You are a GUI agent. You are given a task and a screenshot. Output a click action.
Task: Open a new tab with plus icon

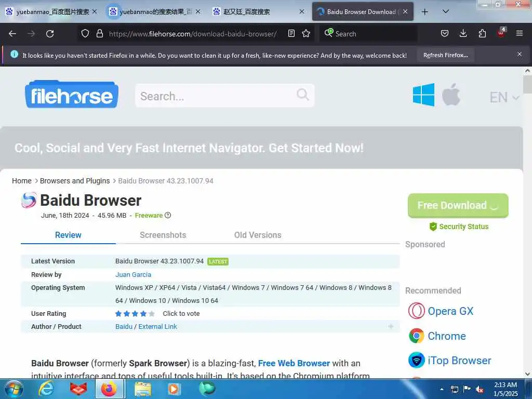click(425, 12)
